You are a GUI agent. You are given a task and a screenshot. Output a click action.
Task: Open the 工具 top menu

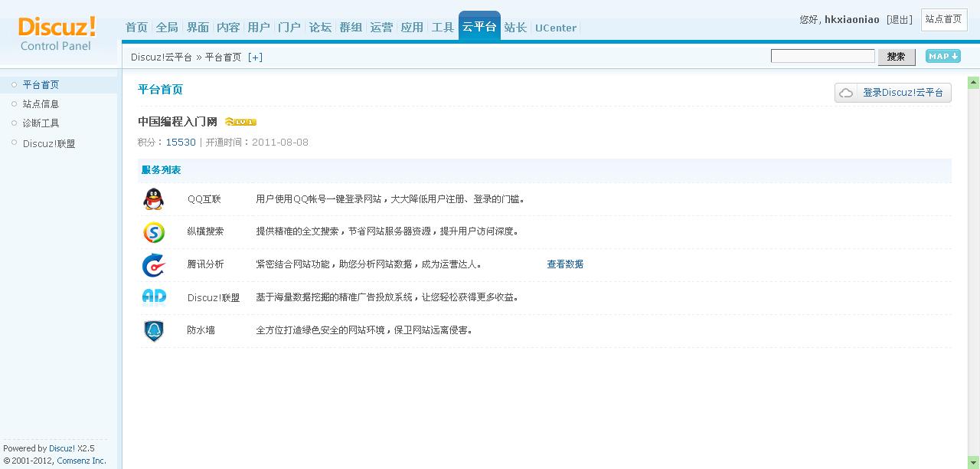(443, 28)
